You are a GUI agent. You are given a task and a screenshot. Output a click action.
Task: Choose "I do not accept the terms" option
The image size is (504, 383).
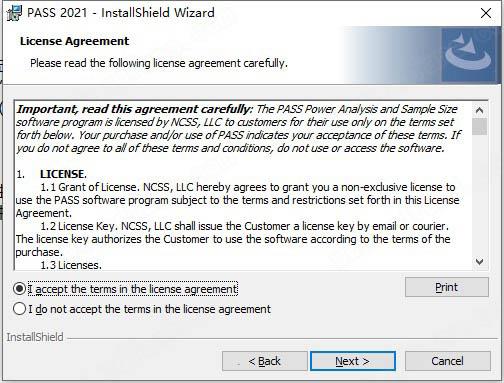click(x=19, y=309)
